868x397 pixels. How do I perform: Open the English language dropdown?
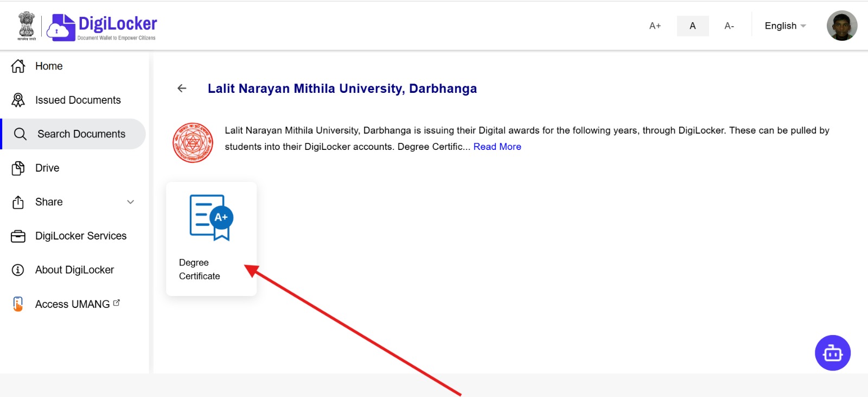[x=785, y=26]
